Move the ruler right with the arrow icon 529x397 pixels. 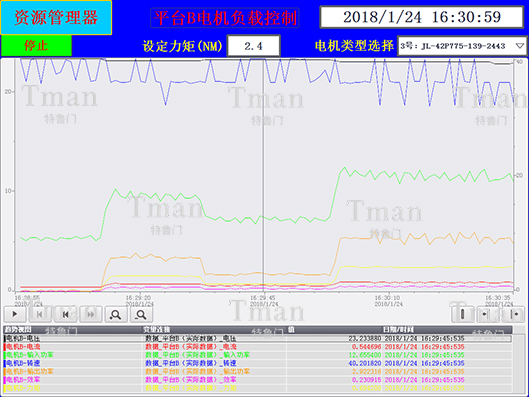click(x=514, y=314)
